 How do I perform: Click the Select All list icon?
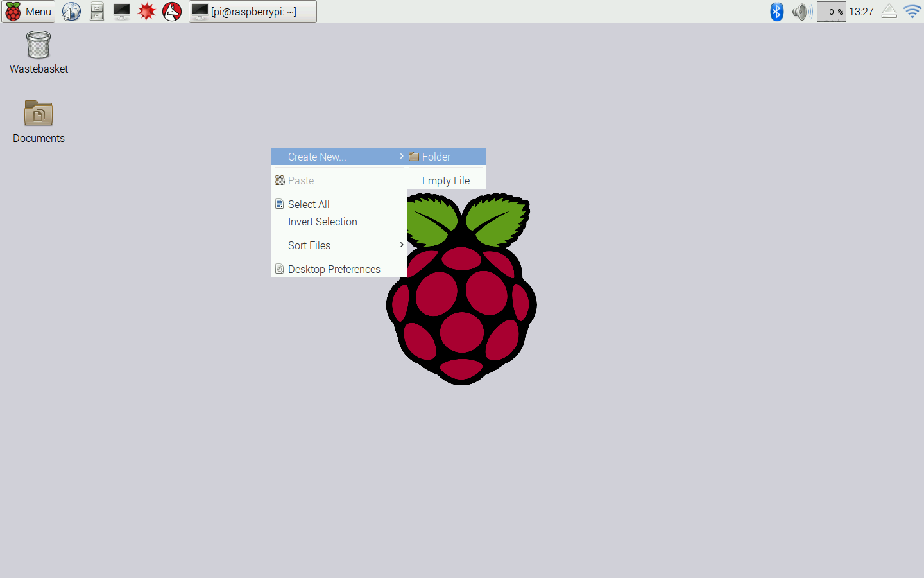pyautogui.click(x=280, y=204)
